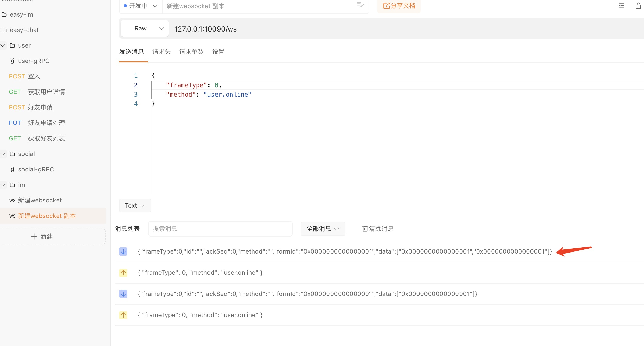
Task: Click the plus icon beside 新建
Action: click(34, 237)
